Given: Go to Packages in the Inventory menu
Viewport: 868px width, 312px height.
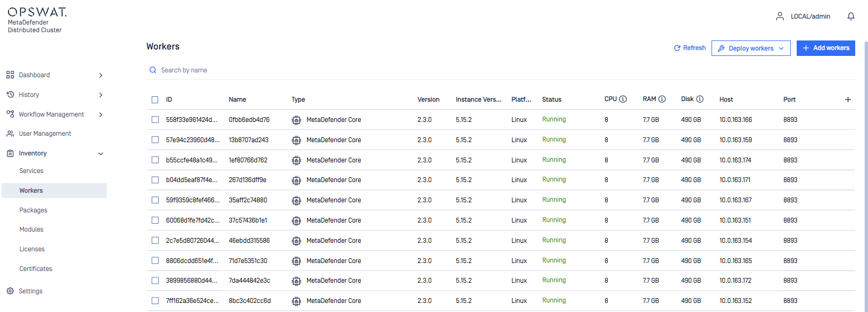Looking at the screenshot, I should [34, 210].
